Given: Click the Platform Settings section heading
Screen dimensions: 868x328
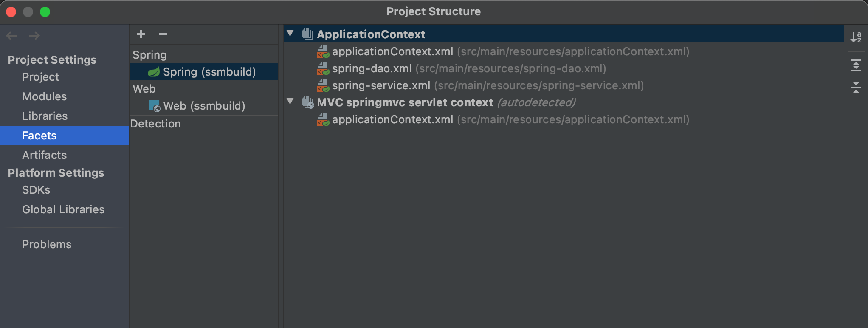Looking at the screenshot, I should pos(56,173).
